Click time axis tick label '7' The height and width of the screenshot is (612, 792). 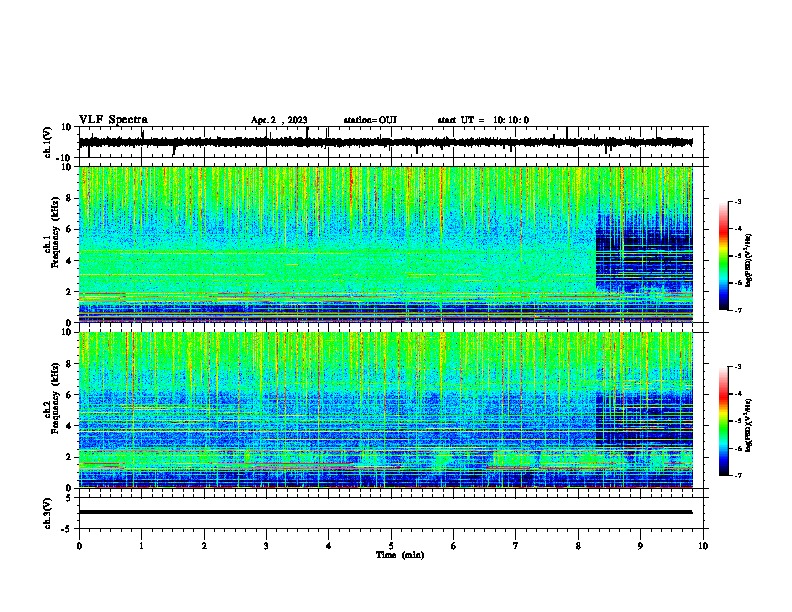516,546
